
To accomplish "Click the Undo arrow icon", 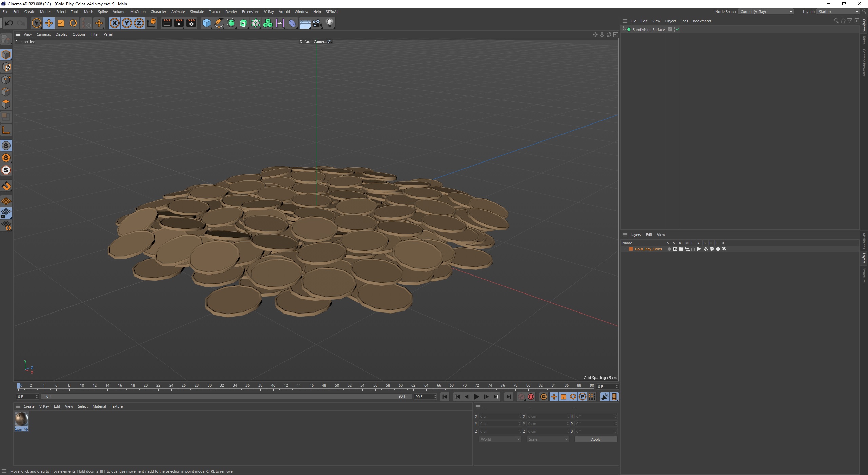I will click(x=9, y=23).
